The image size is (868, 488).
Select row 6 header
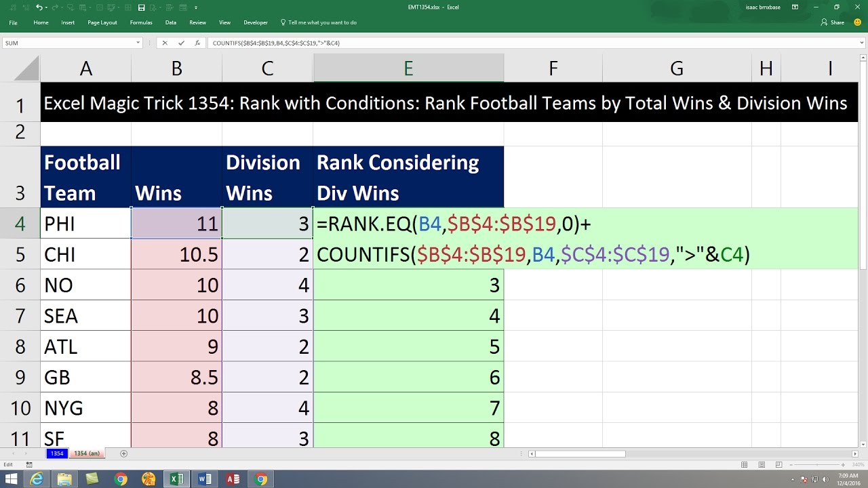[20, 285]
